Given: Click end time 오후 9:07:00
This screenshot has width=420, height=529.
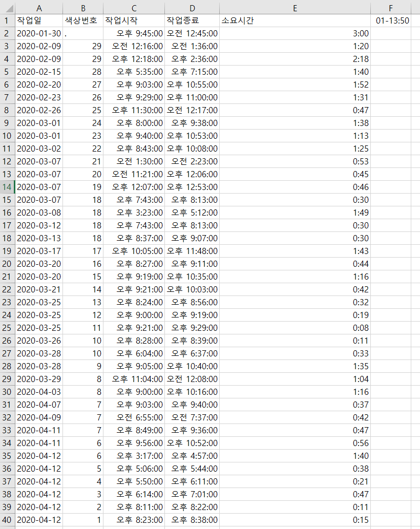Looking at the screenshot, I should [192, 238].
